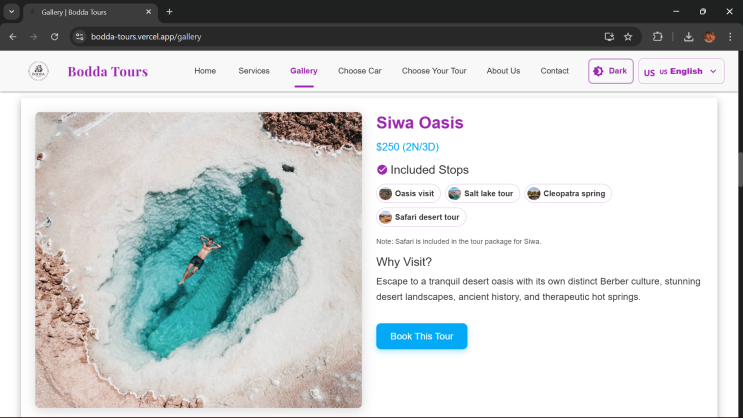
Task: Click the Why Visit? heading
Action: [x=404, y=262]
